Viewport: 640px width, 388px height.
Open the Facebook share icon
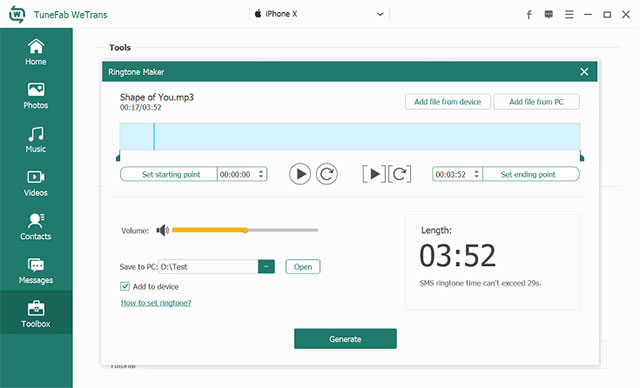(529, 15)
